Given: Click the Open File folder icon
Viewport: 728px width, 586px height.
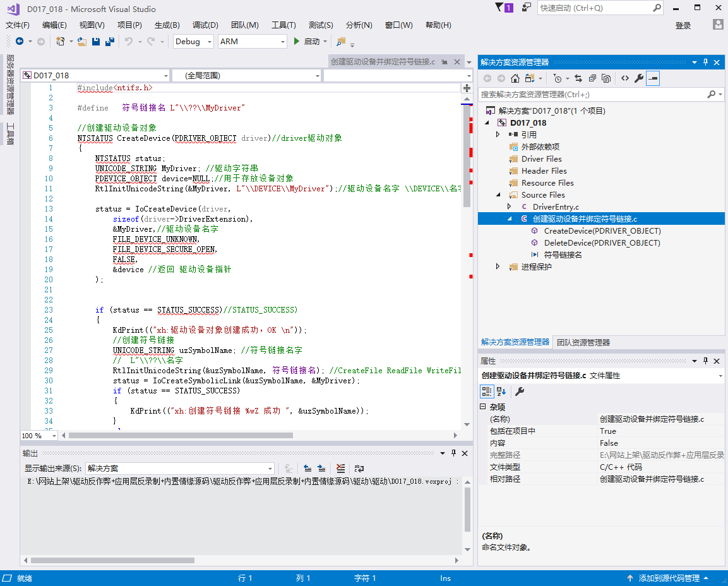Looking at the screenshot, I should [x=82, y=42].
